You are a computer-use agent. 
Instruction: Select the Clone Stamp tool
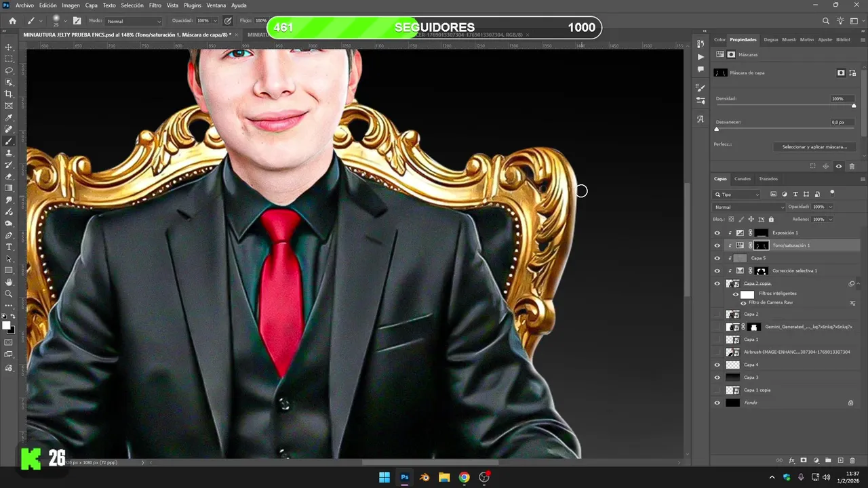(9, 153)
